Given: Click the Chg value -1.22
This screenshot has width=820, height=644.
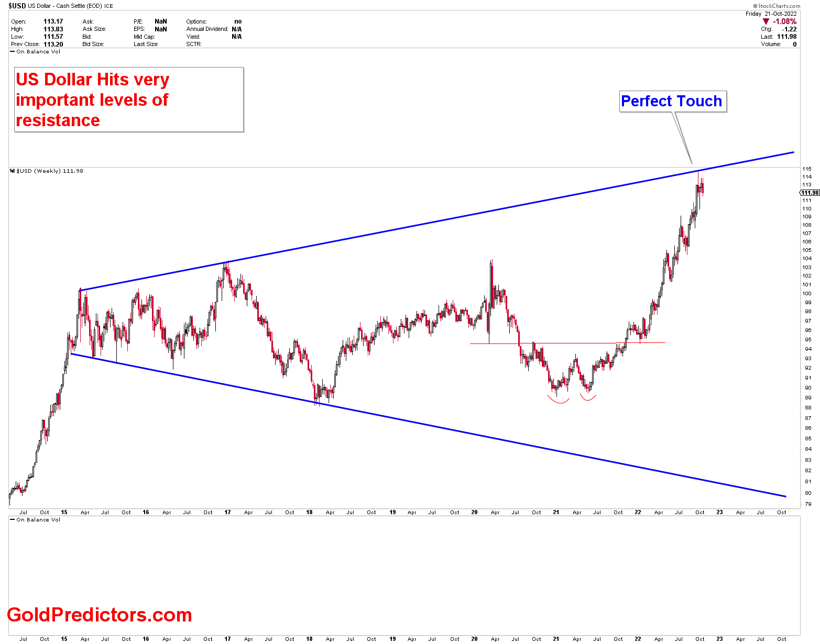Looking at the screenshot, I should pyautogui.click(x=790, y=29).
